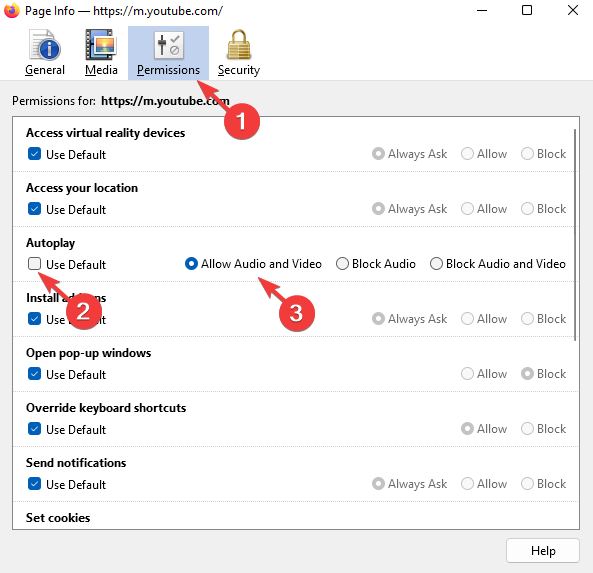Select Block for virtual reality devices
Image resolution: width=593 pixels, height=573 pixels.
[x=528, y=154]
